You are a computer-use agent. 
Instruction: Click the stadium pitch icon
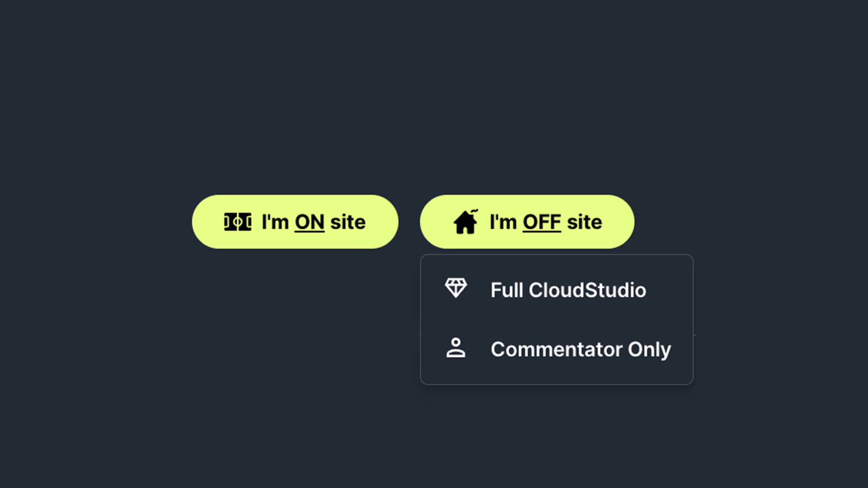click(238, 222)
